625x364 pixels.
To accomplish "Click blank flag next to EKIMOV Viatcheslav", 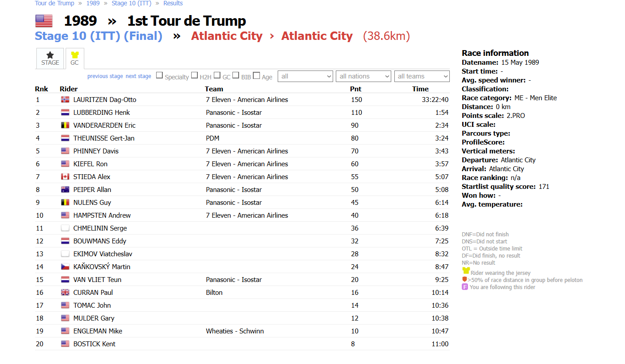I will pos(65,254).
